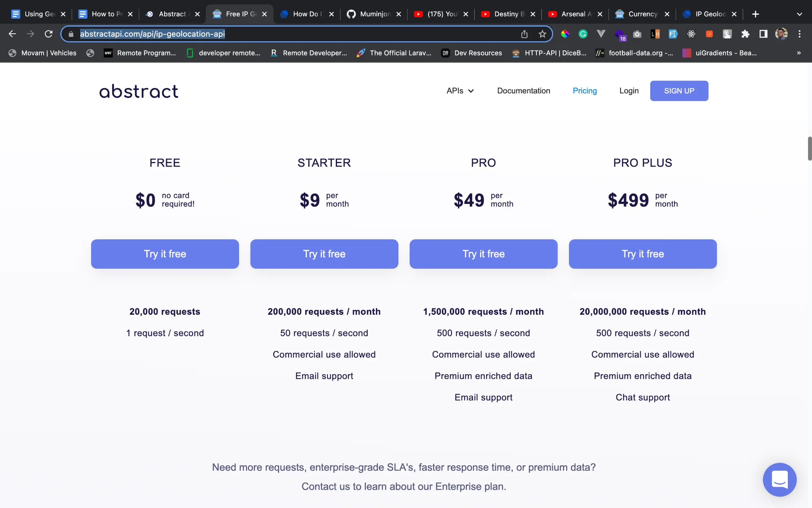This screenshot has width=812, height=508.
Task: Click the bookmark star icon
Action: (542, 34)
